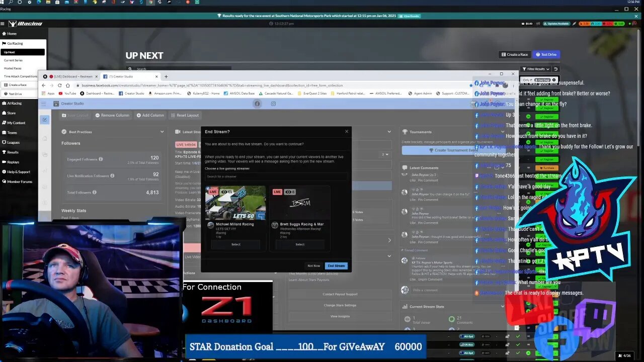Open Apps bookmarks shortcut

[x=48, y=93]
